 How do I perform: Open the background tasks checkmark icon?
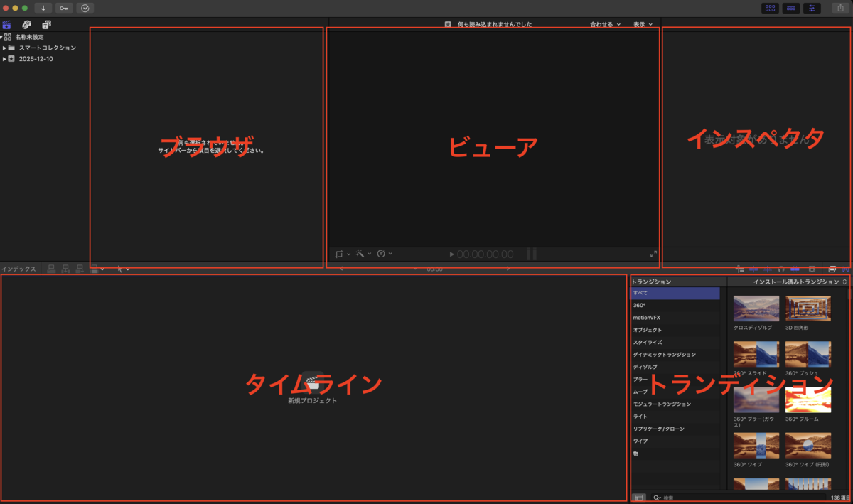pos(85,8)
